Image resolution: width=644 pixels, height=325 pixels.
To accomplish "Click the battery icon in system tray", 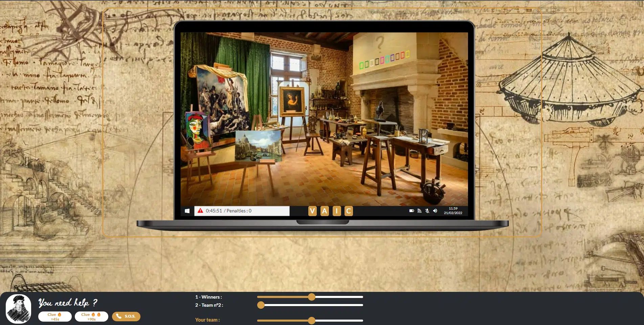I will [412, 211].
